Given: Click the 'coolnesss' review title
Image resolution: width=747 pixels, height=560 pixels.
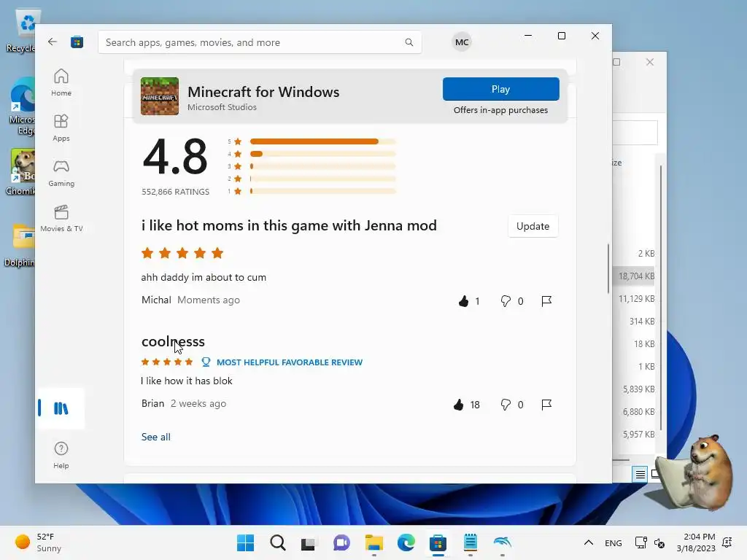Looking at the screenshot, I should click(173, 341).
